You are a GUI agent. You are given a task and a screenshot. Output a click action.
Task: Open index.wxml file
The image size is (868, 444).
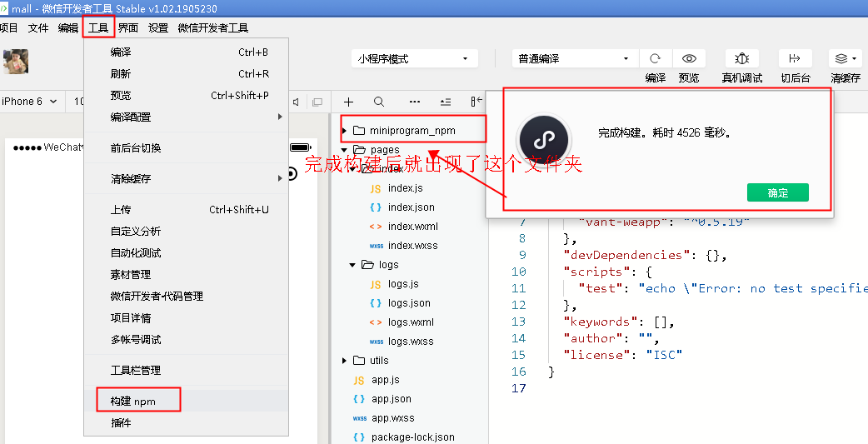(412, 227)
